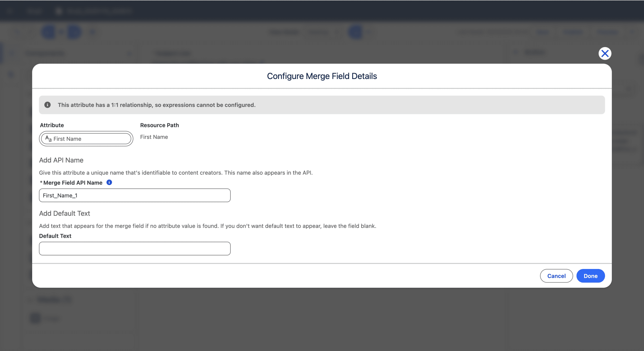This screenshot has width=644, height=351.
Task: Click the Attribute label
Action: (52, 125)
